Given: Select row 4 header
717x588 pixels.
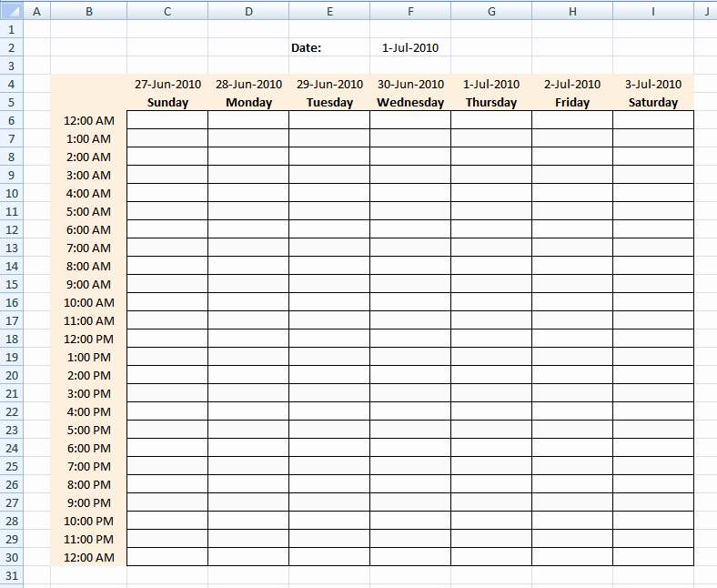Looking at the screenshot, I should (x=12, y=84).
